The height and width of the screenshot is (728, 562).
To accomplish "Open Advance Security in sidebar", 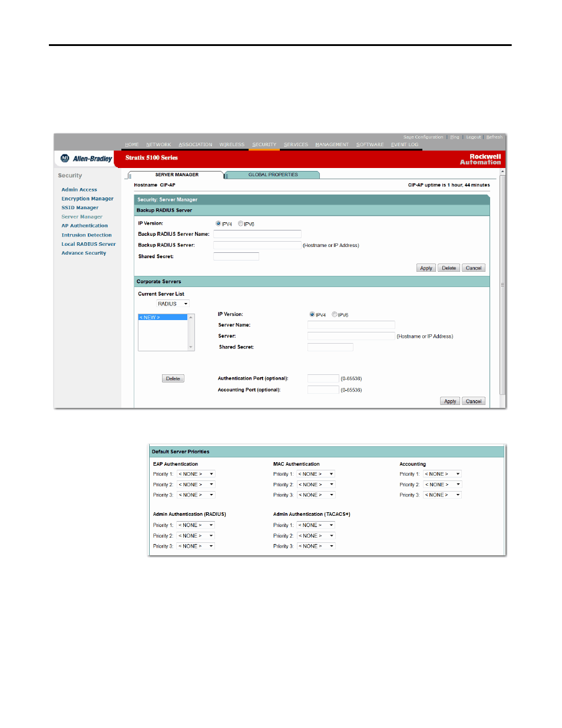I will [x=84, y=253].
